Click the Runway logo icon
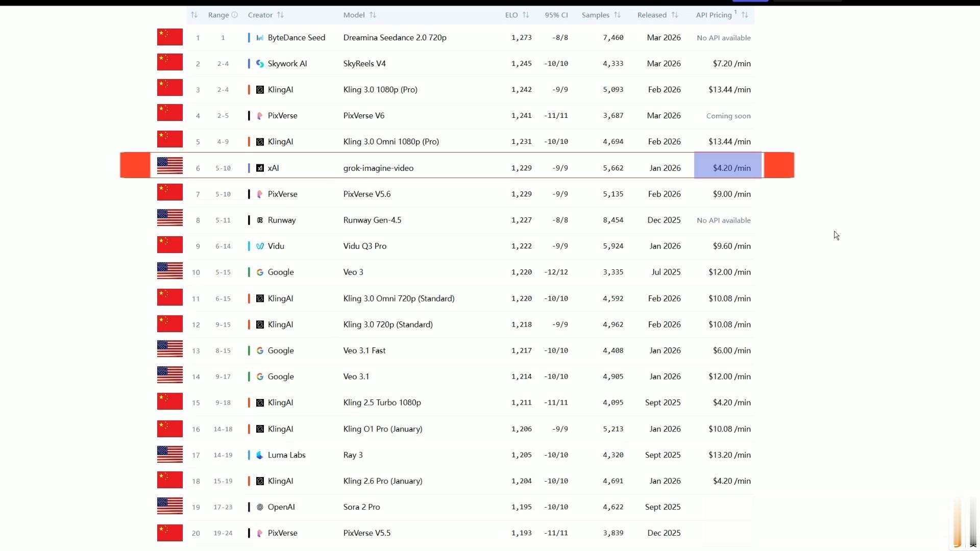The image size is (980, 551). pyautogui.click(x=260, y=220)
